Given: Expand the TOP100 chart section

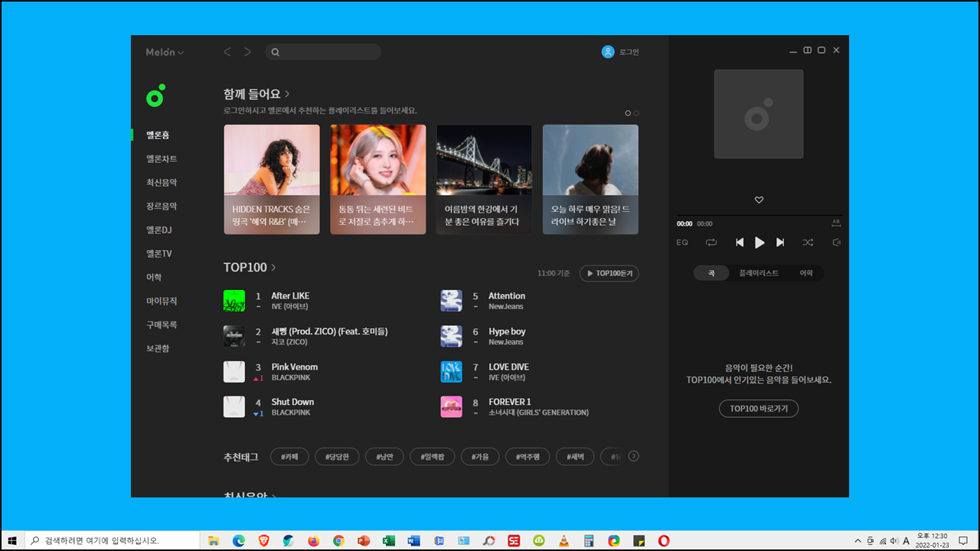Looking at the screenshot, I should coord(273,267).
